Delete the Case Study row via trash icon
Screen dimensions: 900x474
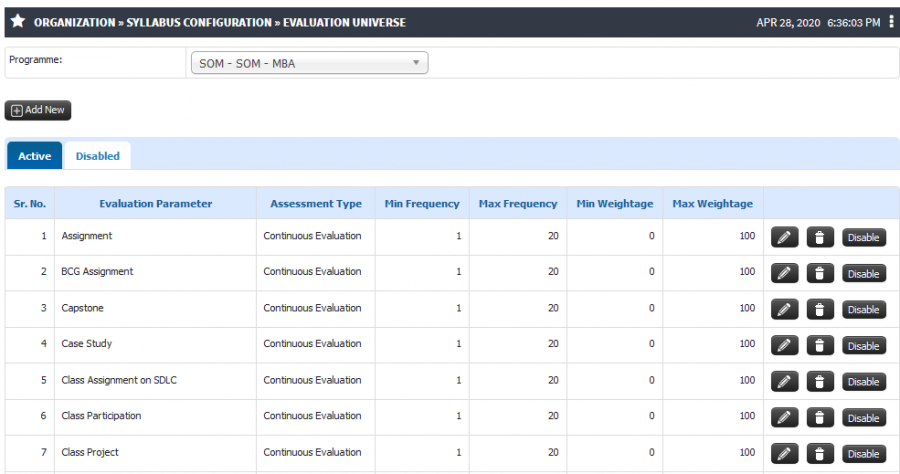(x=820, y=345)
